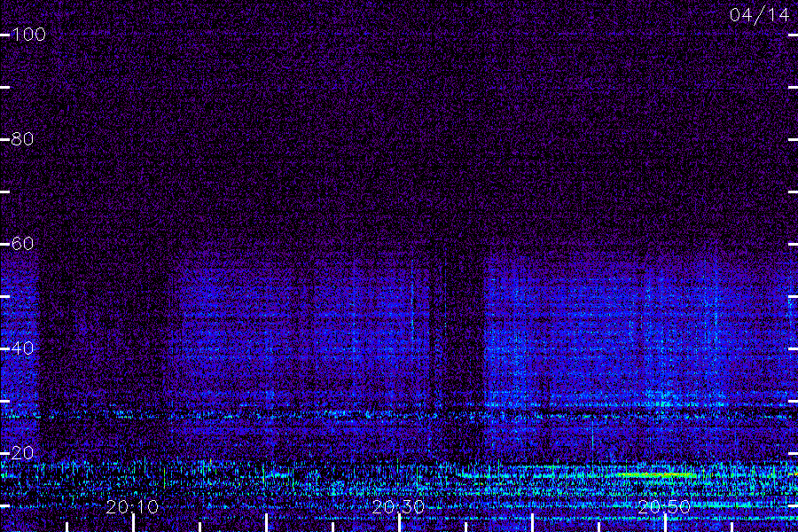This screenshot has width=798, height=532.
Task: Click the 20:50 time axis label
Action: coord(664,507)
